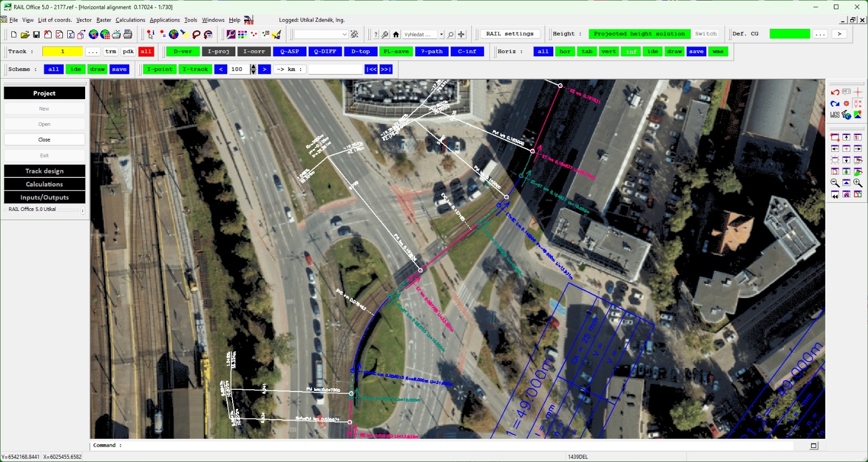Click the zoom in magnifier icon

(x=858, y=183)
